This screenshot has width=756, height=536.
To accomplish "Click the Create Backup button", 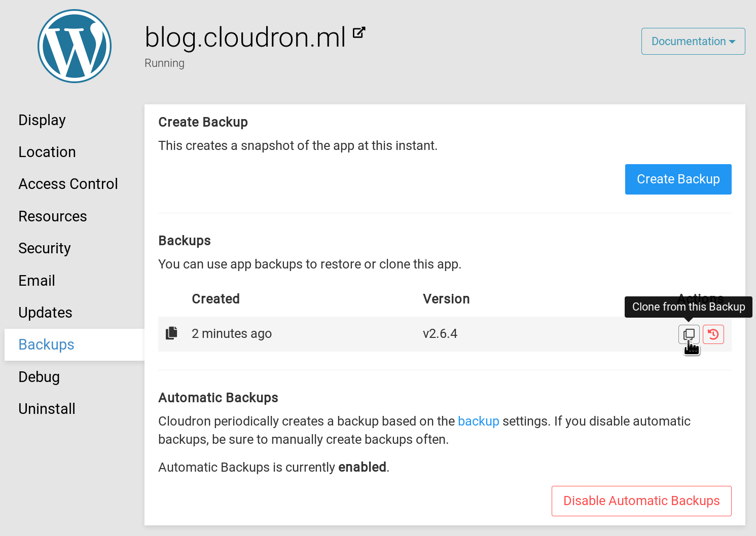I will 678,179.
